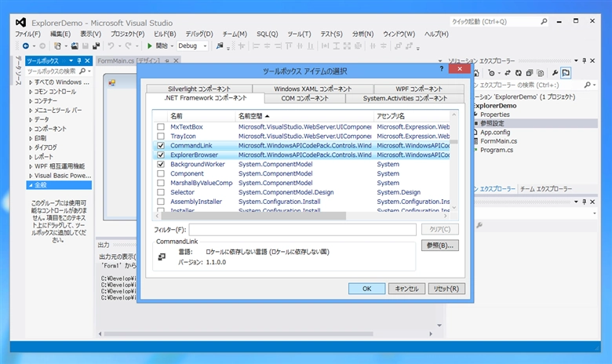Click the 参照(B)... browse button
Viewport: 612px width, 364px height.
(440, 246)
